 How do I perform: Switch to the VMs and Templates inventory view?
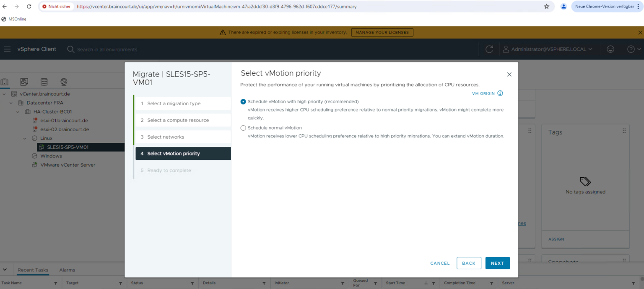coord(24,82)
